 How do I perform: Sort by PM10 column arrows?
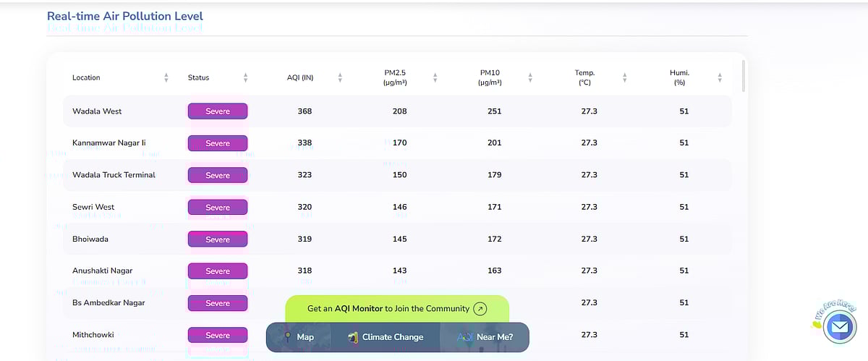point(530,77)
